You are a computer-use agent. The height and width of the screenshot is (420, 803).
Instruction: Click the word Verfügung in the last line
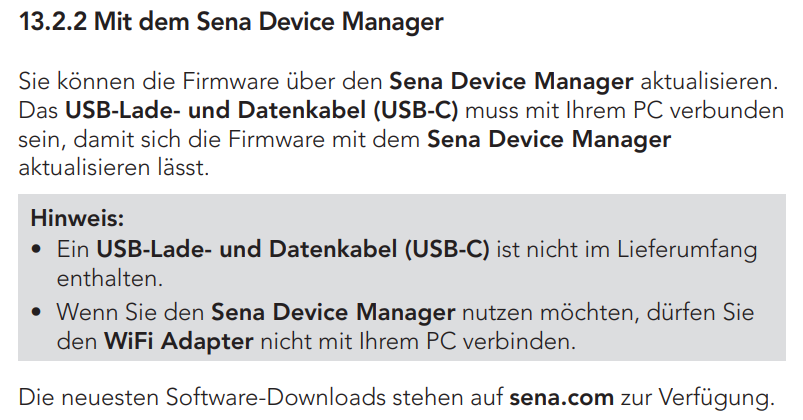click(x=722, y=396)
